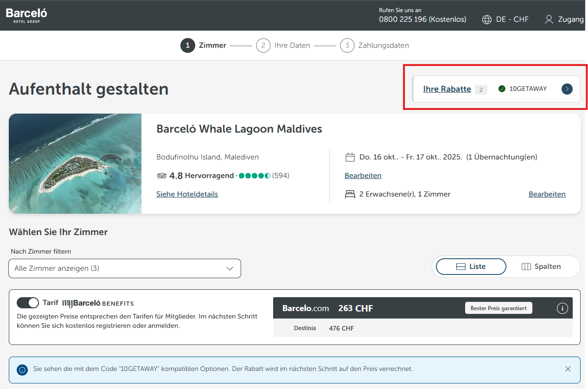Click Bearbeiten under the stay dates
588x389 pixels.
click(363, 176)
